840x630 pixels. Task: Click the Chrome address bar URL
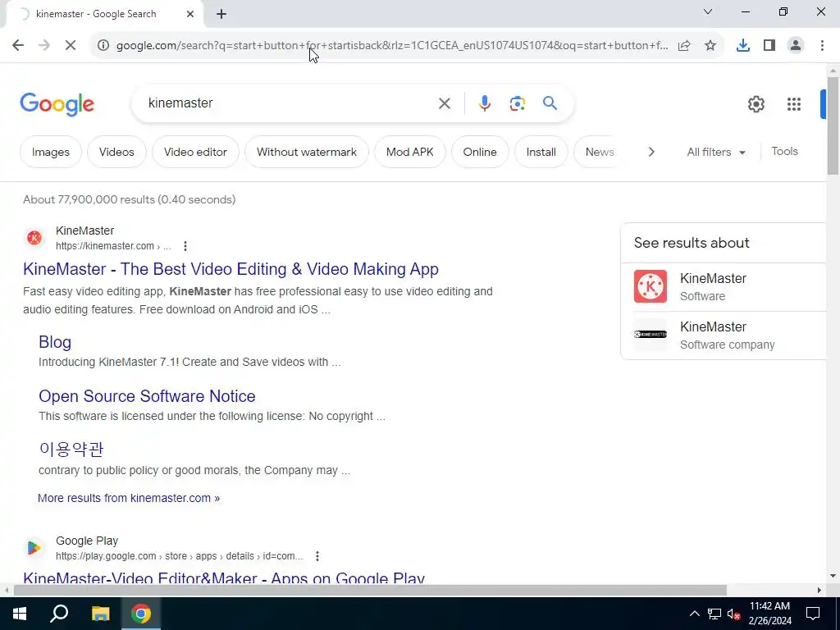(x=391, y=46)
